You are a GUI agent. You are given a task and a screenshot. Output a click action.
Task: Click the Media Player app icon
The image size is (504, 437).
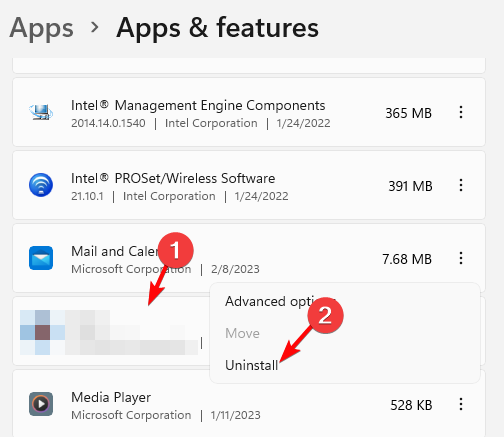point(41,404)
